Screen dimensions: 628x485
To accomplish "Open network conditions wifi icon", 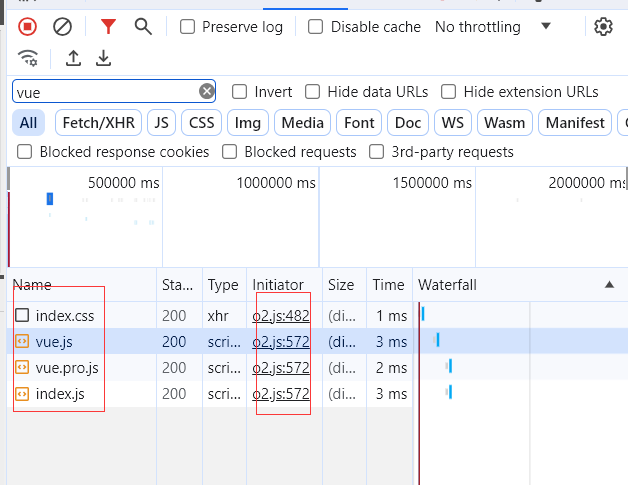I will [x=28, y=58].
